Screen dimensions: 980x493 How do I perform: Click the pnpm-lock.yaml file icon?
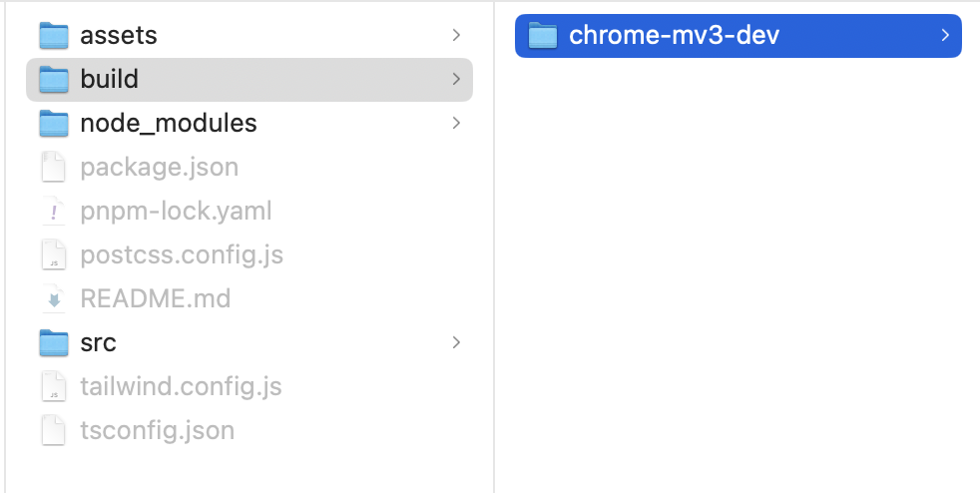click(54, 212)
